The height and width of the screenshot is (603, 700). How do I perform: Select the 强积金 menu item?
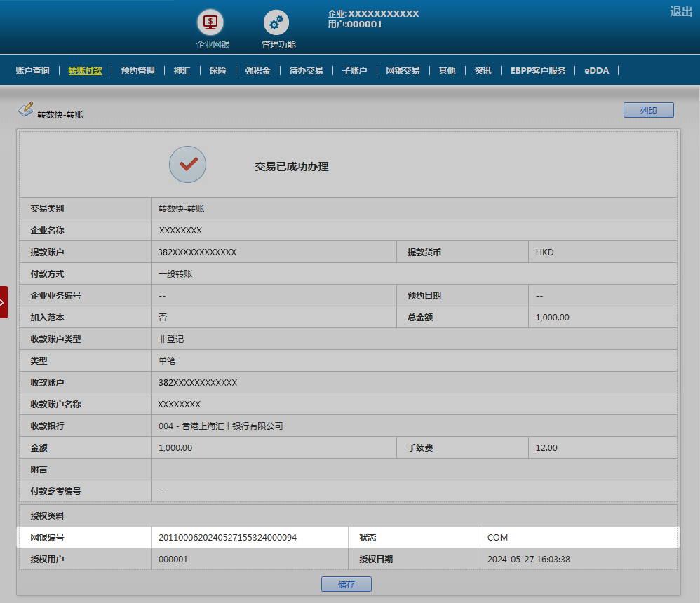click(x=257, y=71)
